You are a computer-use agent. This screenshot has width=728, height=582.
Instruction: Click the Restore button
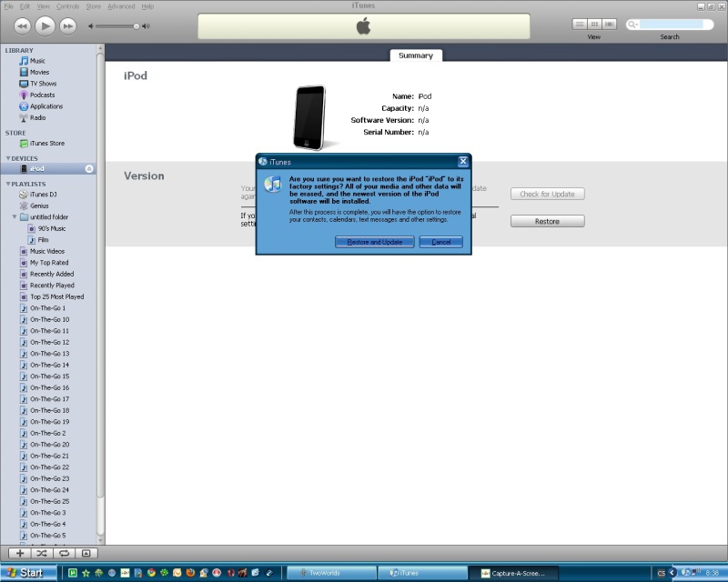coord(548,221)
